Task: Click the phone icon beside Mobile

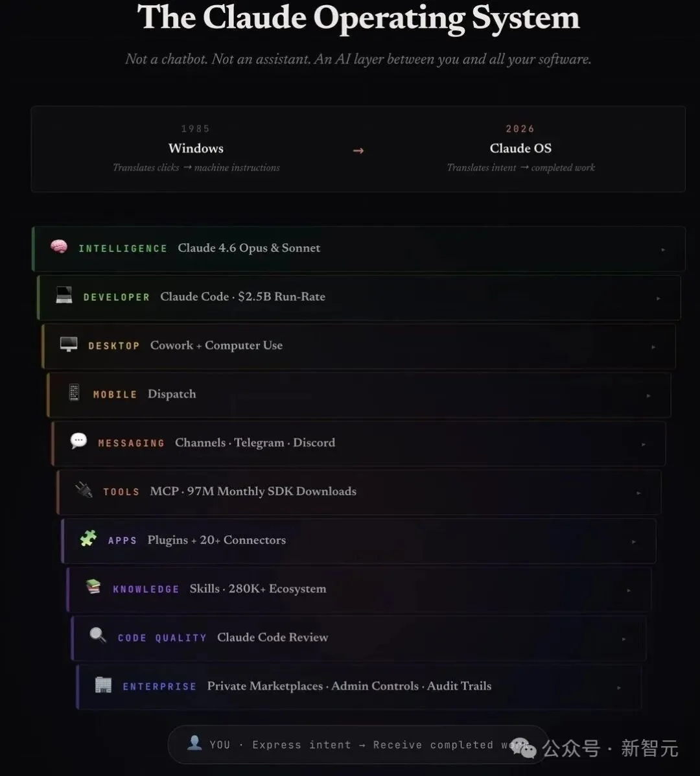Action: tap(74, 393)
